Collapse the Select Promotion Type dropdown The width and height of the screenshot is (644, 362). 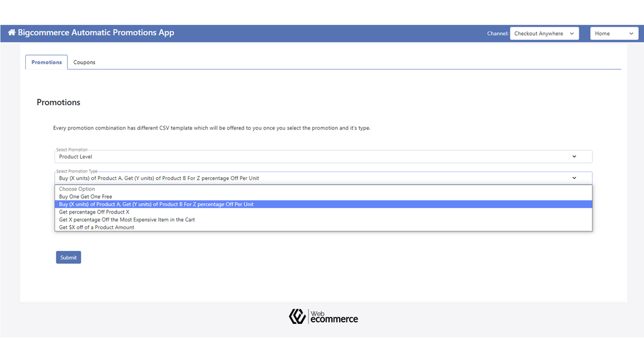click(323, 178)
